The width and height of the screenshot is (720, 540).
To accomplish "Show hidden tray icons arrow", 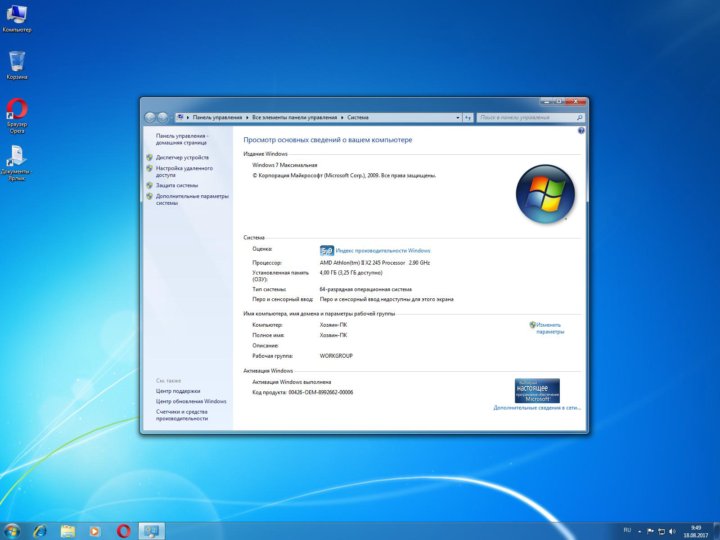I will (639, 531).
